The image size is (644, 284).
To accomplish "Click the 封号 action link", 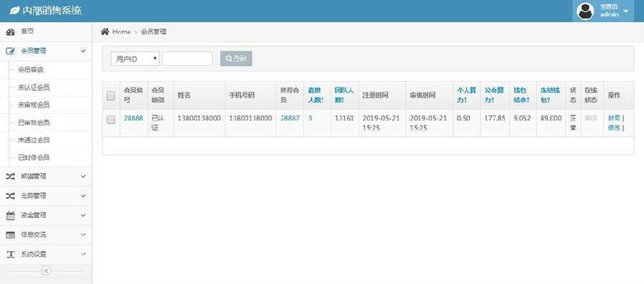I will tap(614, 118).
